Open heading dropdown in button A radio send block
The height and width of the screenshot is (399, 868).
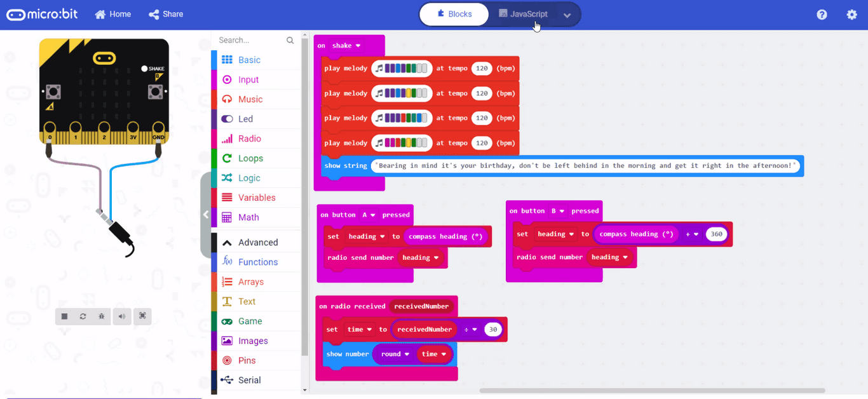click(x=421, y=257)
